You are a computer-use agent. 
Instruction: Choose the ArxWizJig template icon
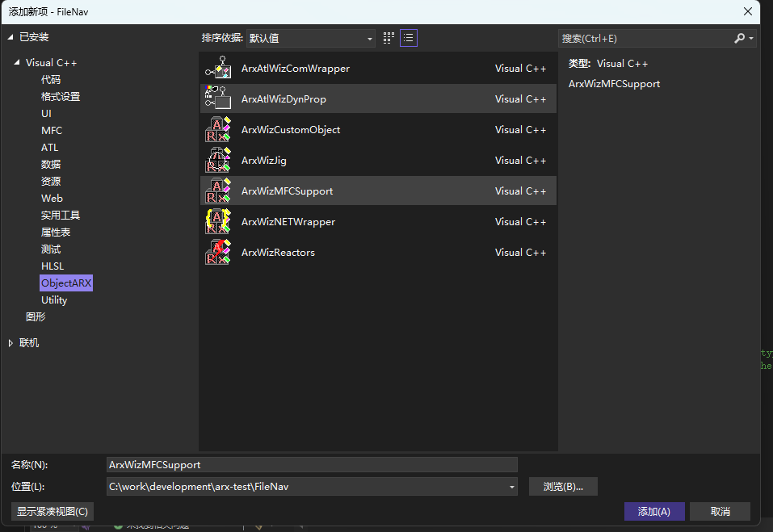tap(218, 161)
